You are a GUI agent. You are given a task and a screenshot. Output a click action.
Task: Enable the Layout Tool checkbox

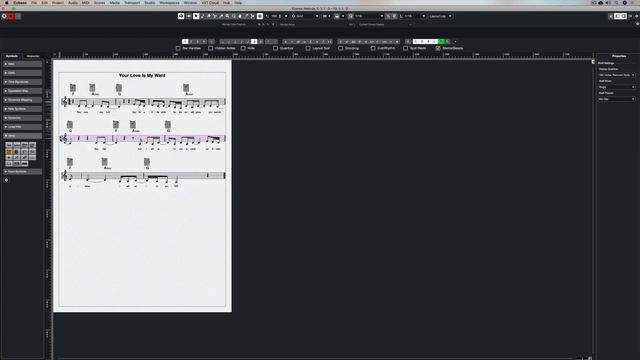[x=308, y=48]
